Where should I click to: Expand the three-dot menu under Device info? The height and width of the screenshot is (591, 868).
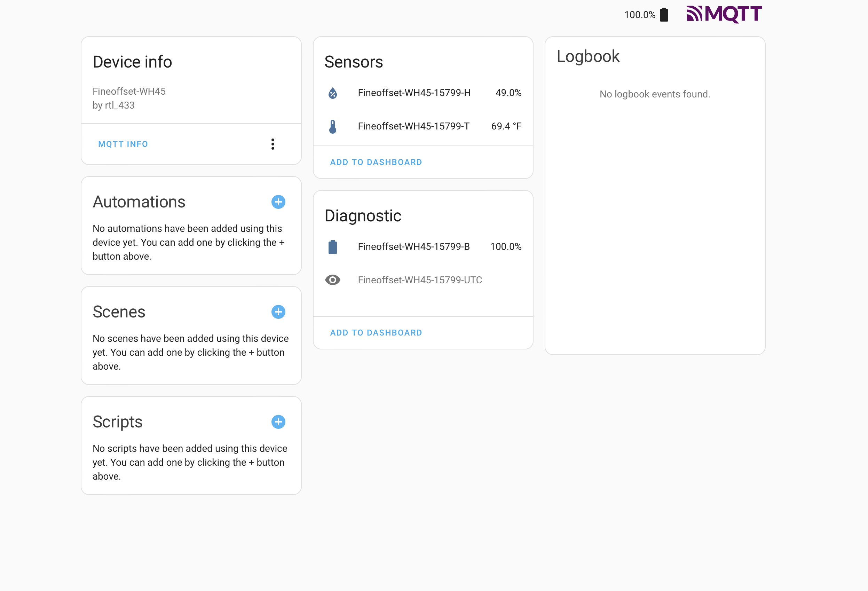(x=273, y=144)
